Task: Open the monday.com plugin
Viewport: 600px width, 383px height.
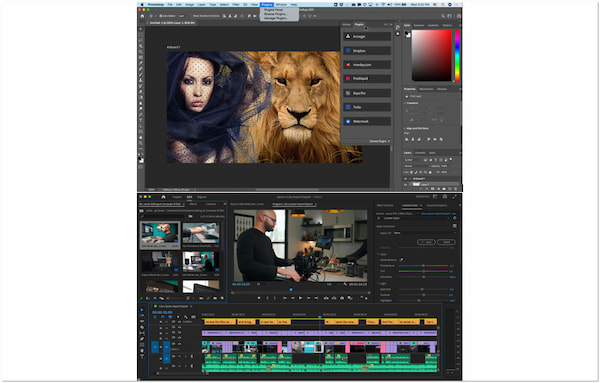Action: coord(367,65)
